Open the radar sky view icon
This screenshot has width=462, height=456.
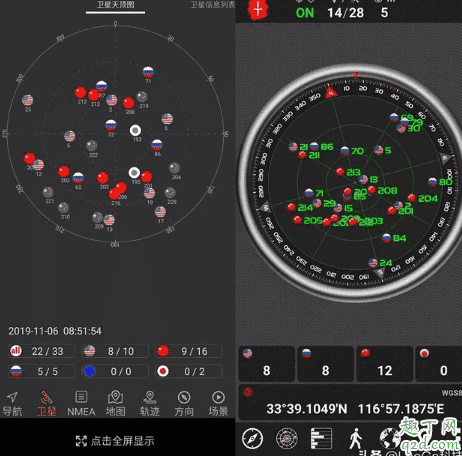click(x=287, y=439)
